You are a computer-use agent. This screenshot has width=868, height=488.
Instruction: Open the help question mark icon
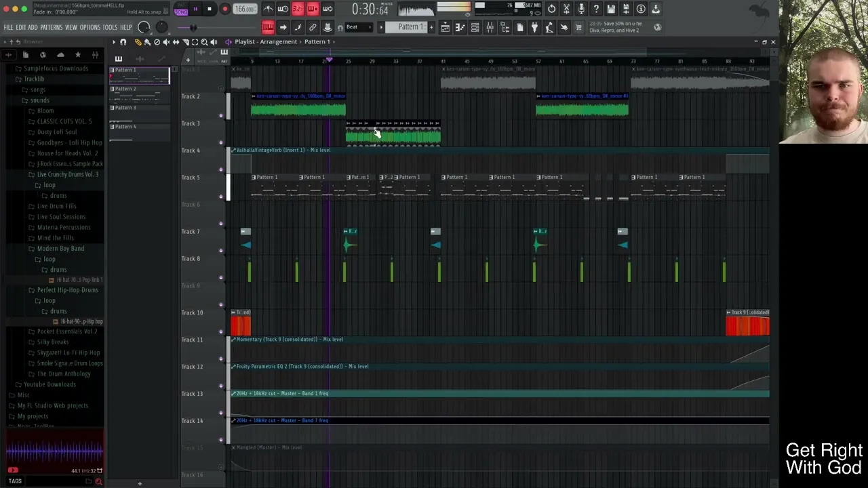click(596, 9)
